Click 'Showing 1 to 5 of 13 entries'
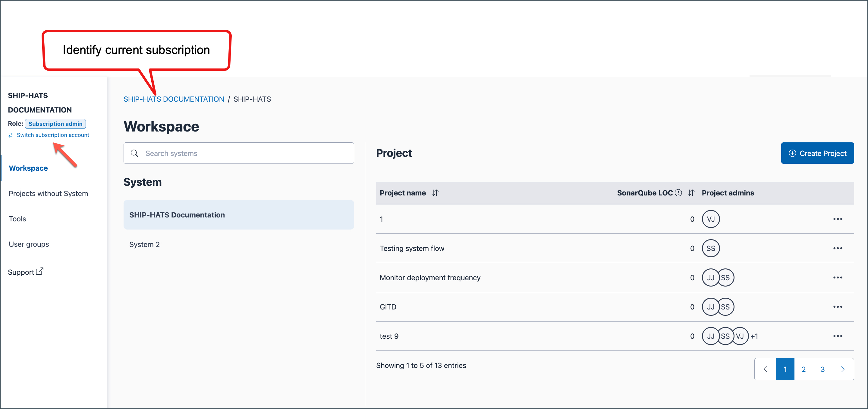Image resolution: width=868 pixels, height=409 pixels. pyautogui.click(x=421, y=366)
